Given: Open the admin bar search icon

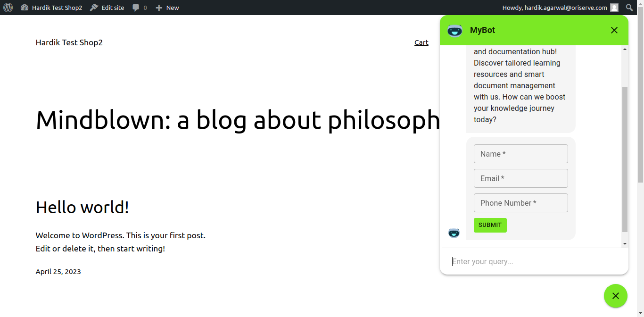Looking at the screenshot, I should [629, 8].
